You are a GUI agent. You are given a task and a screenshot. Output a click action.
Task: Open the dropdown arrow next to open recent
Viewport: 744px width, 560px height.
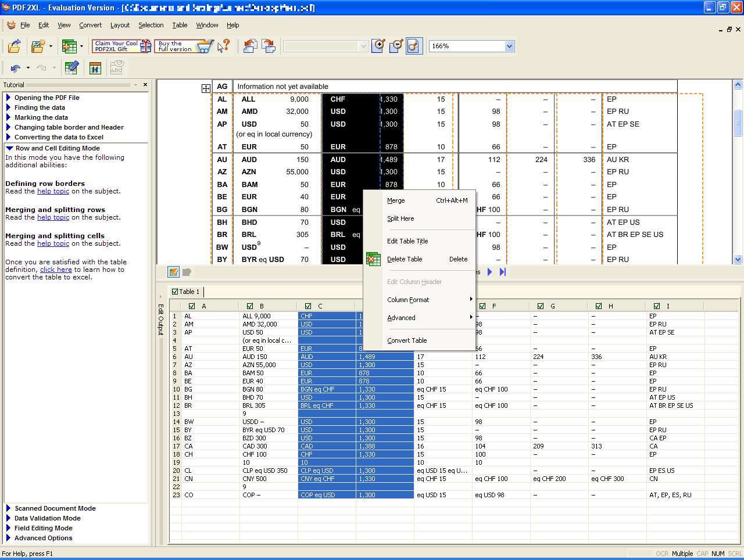tap(51, 46)
